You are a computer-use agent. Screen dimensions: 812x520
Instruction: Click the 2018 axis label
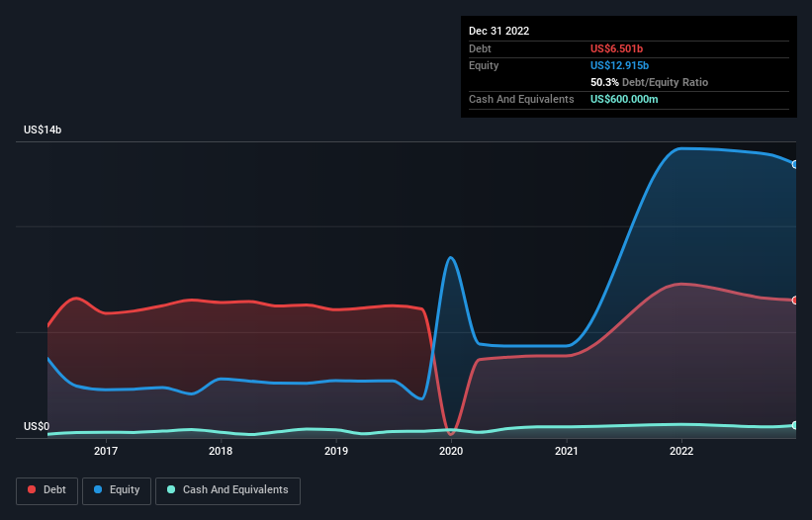point(221,451)
